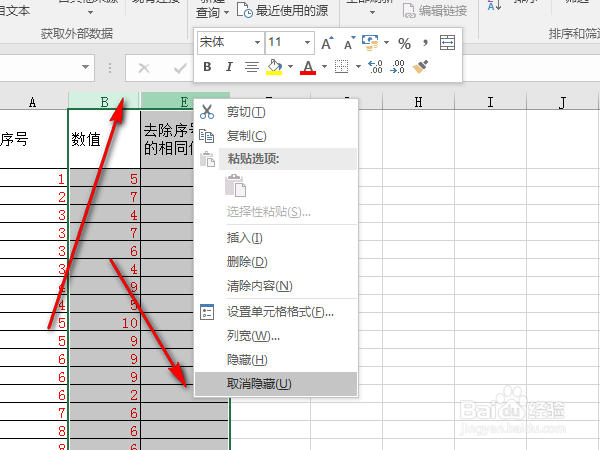600x450 pixels.
Task: Apply yellow fill color bucket
Action: [x=274, y=67]
